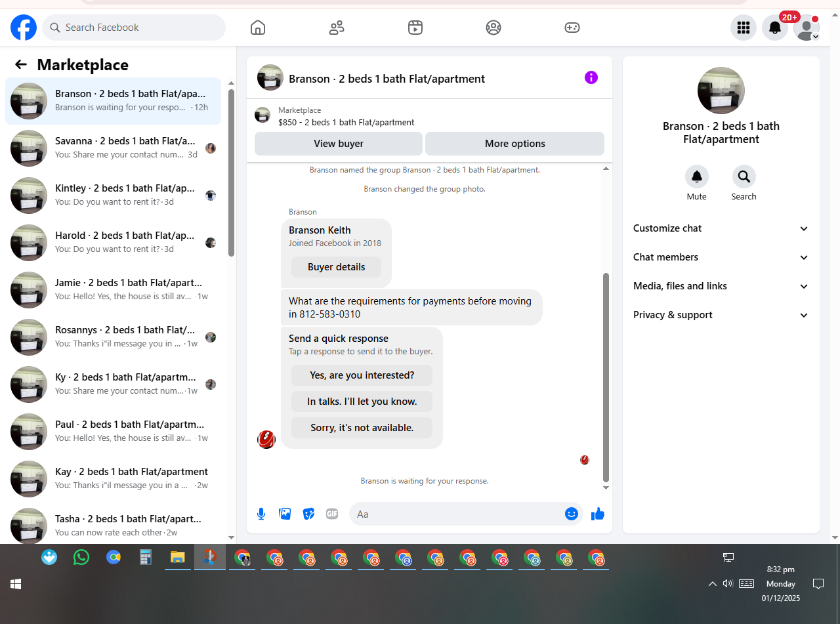The width and height of the screenshot is (840, 624).
Task: Go back using the Marketplace arrow
Action: (21, 64)
